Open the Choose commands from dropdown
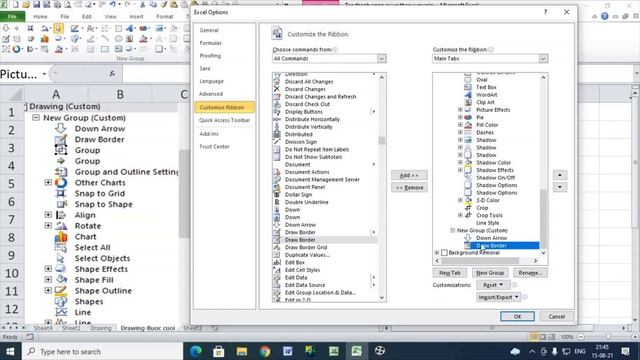Screen dimensions: 640x360 pos(381,58)
